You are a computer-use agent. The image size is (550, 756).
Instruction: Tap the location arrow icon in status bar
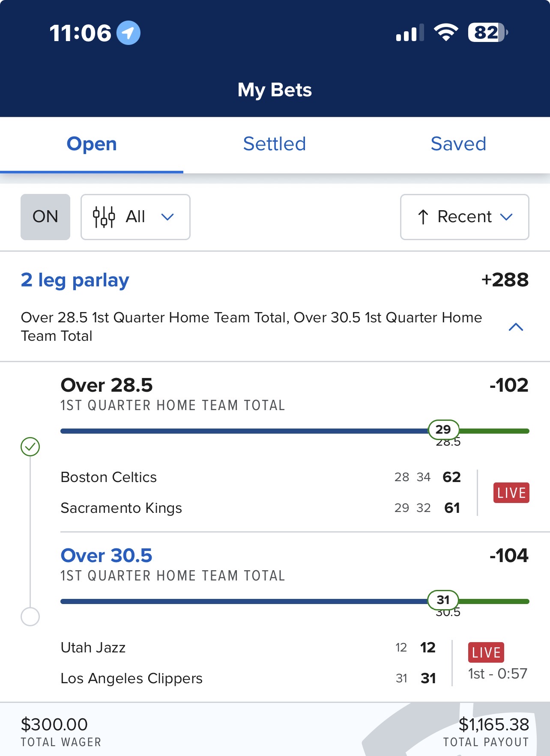pos(129,33)
